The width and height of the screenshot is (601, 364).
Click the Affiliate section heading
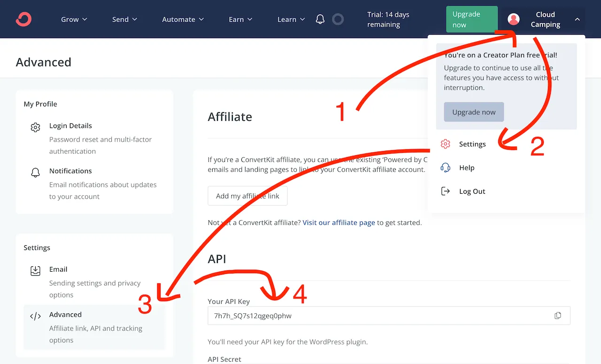pyautogui.click(x=230, y=116)
